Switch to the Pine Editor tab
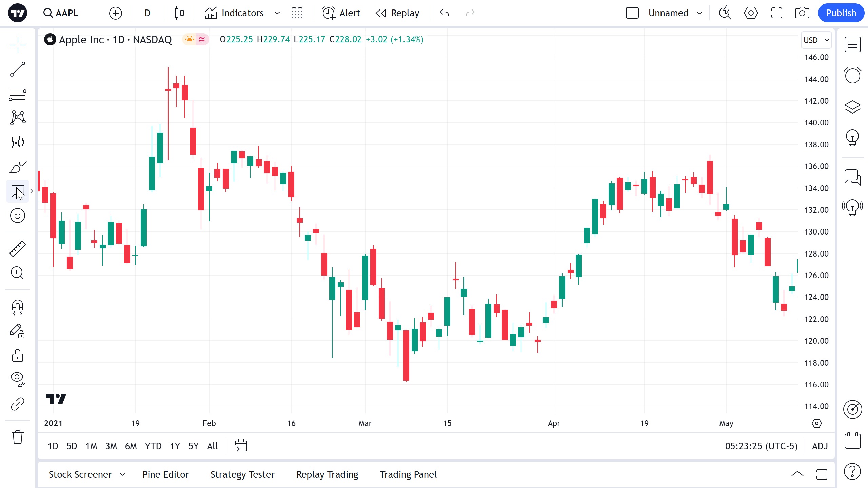Screen dimensions: 868x488 [x=165, y=474]
